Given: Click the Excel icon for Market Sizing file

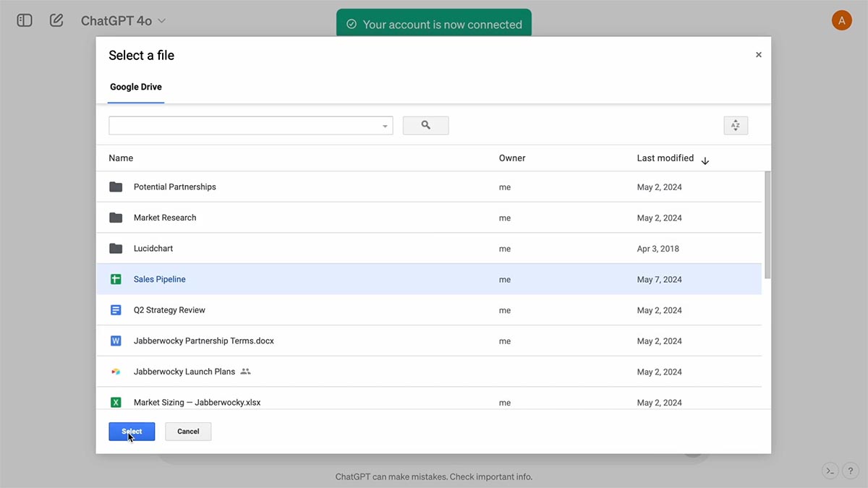Looking at the screenshot, I should click(116, 403).
